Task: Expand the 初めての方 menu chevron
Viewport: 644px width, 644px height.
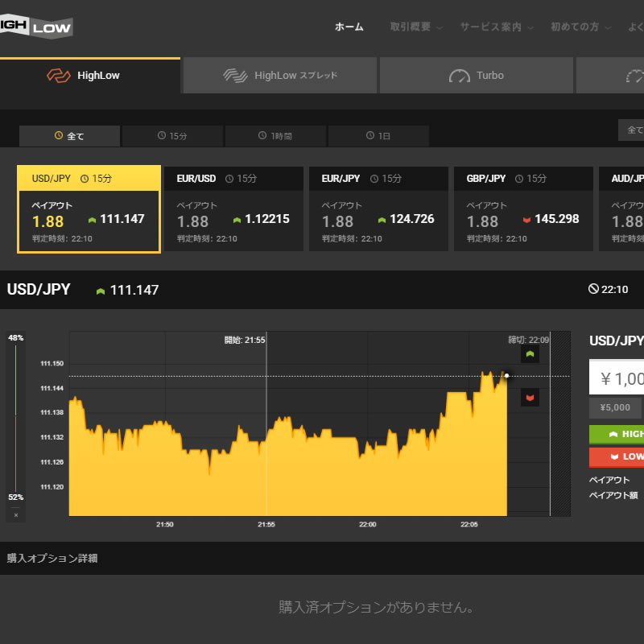Action: pyautogui.click(x=608, y=28)
